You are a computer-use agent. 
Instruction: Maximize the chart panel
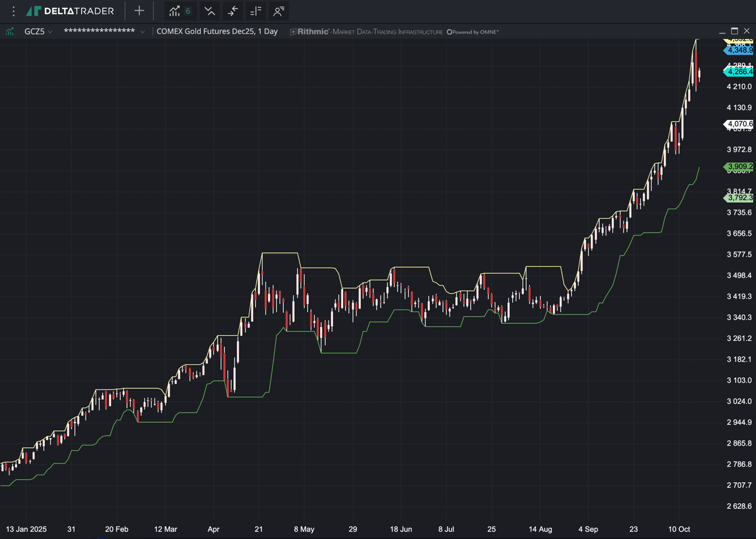pos(734,31)
